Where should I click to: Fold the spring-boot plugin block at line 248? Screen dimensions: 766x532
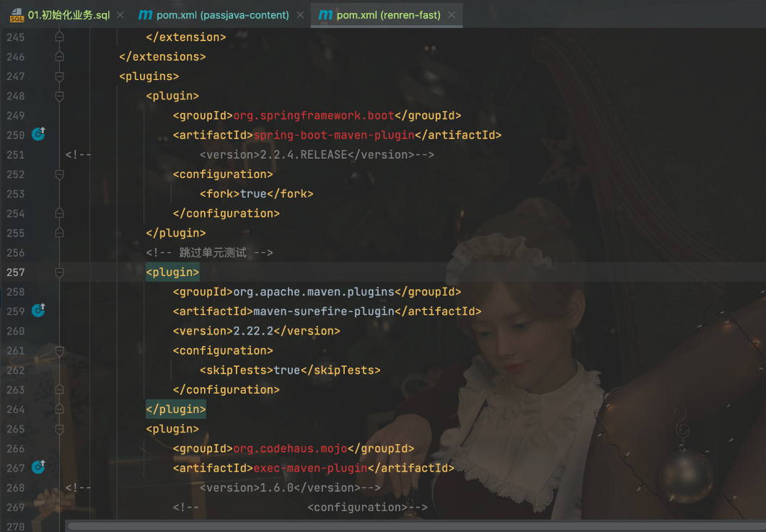pyautogui.click(x=59, y=96)
